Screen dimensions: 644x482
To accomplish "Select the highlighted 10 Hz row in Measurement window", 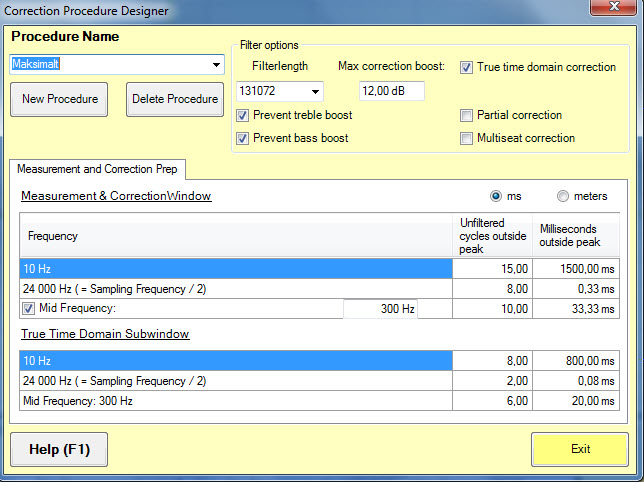I will (236, 269).
